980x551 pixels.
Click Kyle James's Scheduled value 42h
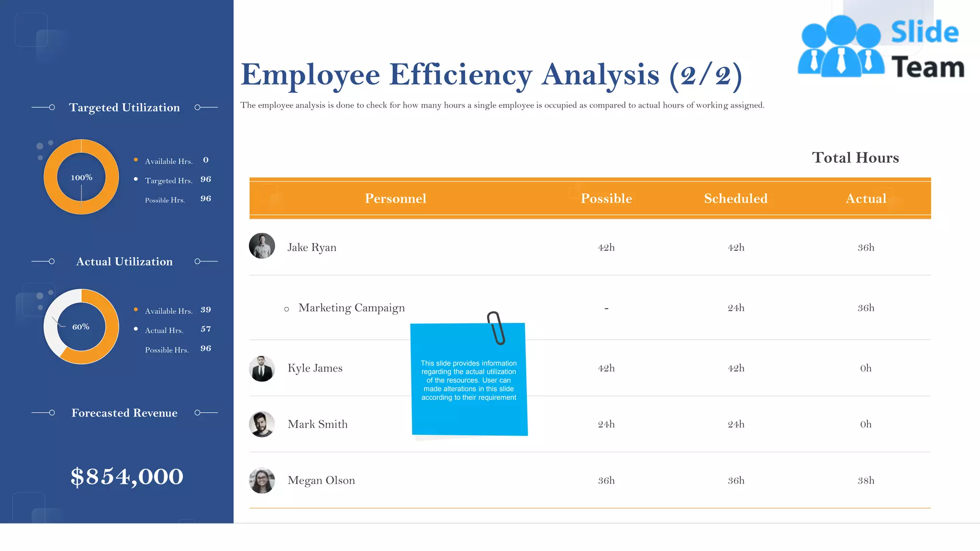pos(736,368)
